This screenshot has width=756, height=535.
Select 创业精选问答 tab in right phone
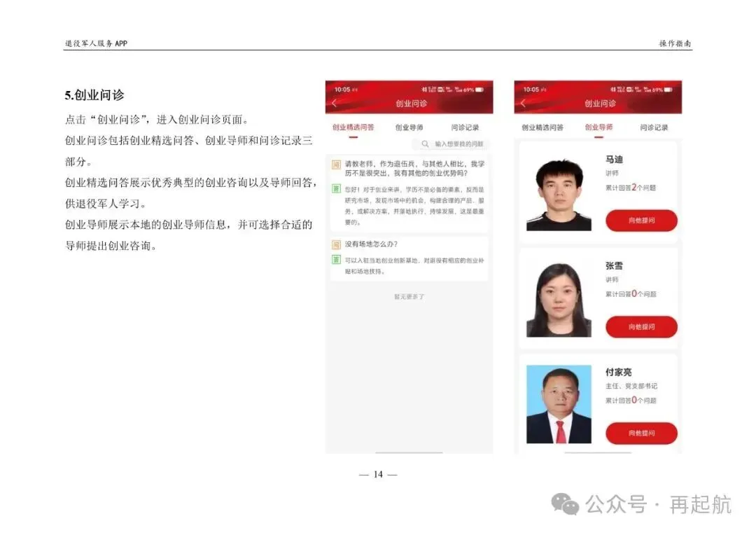(542, 127)
